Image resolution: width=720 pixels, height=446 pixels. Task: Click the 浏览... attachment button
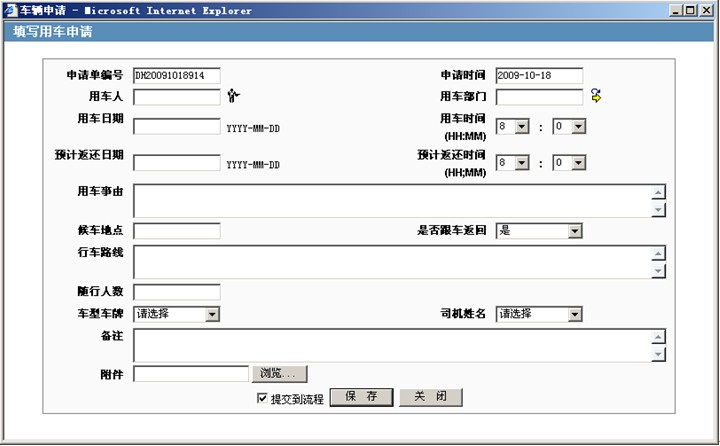[279, 374]
